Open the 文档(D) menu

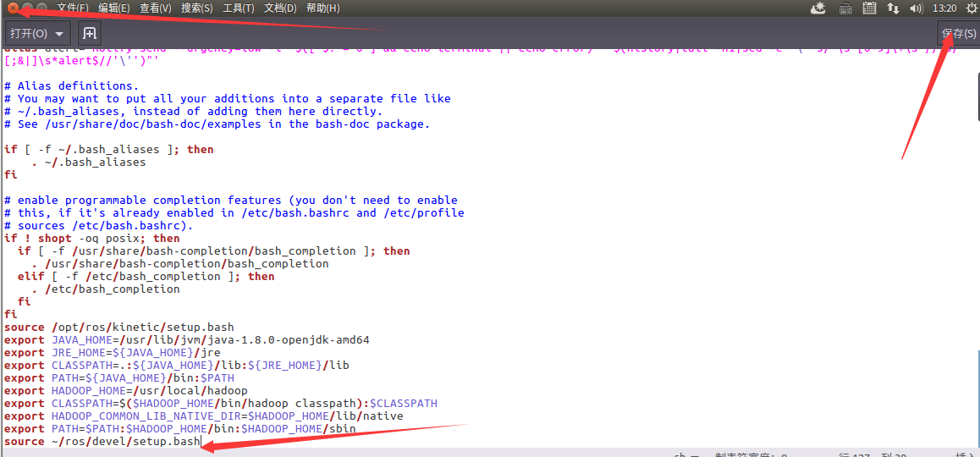[281, 8]
